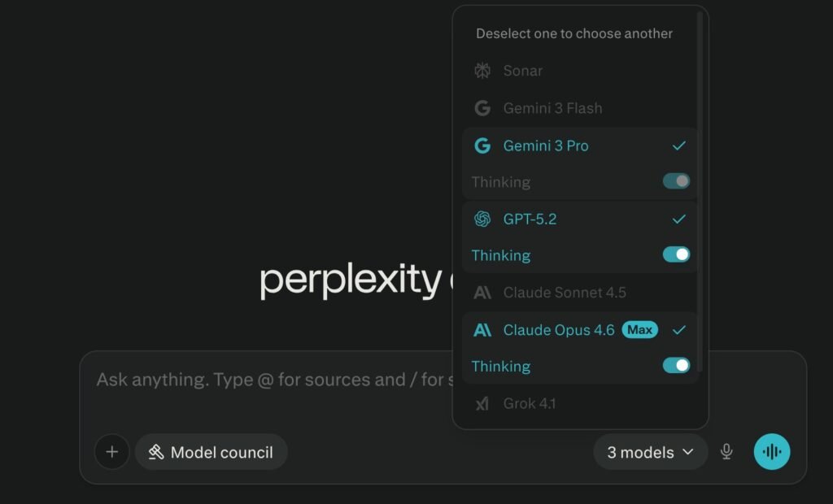Choose Grok 4.1 in the model menu
The width and height of the screenshot is (833, 504).
[530, 403]
